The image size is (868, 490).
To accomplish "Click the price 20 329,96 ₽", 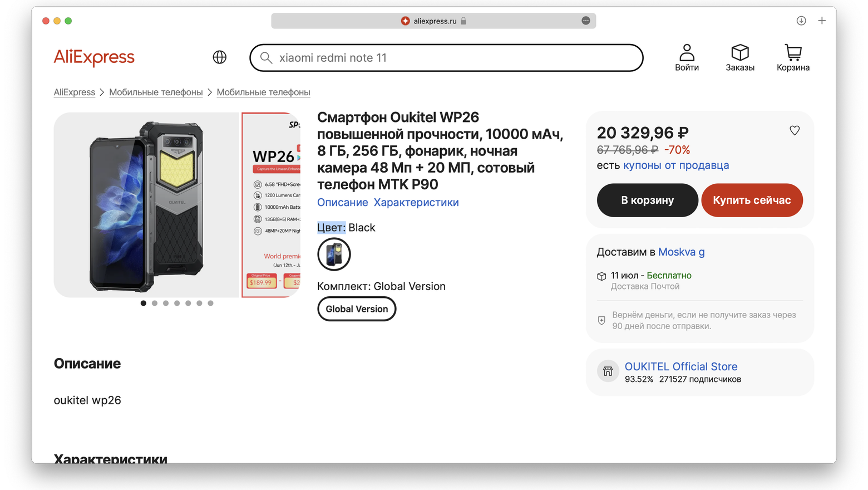I will 643,133.
